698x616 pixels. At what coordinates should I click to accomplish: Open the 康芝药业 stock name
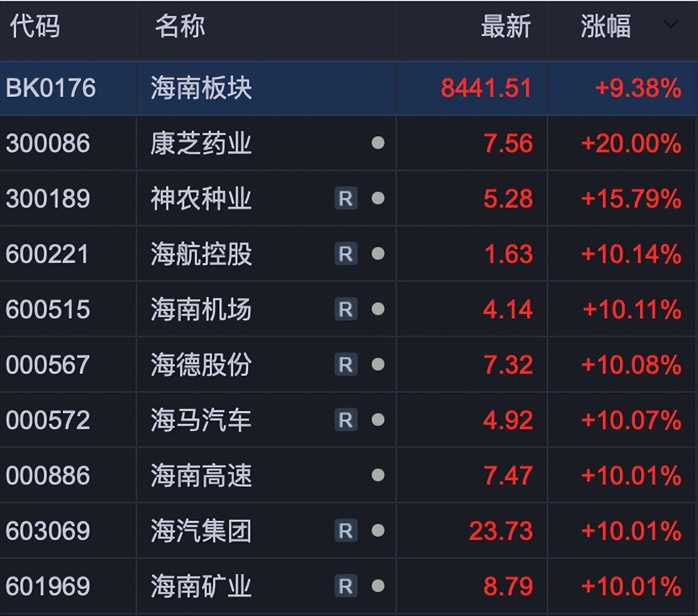[201, 143]
